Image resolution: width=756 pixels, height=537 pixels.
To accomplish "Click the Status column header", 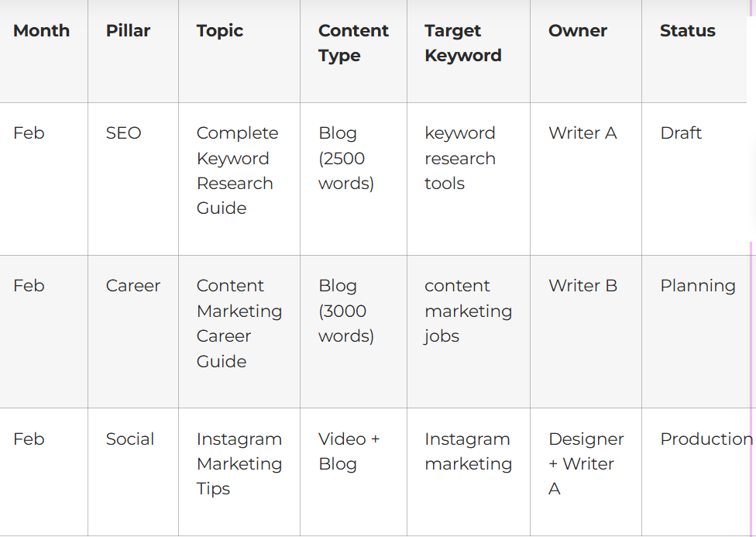I will [687, 31].
